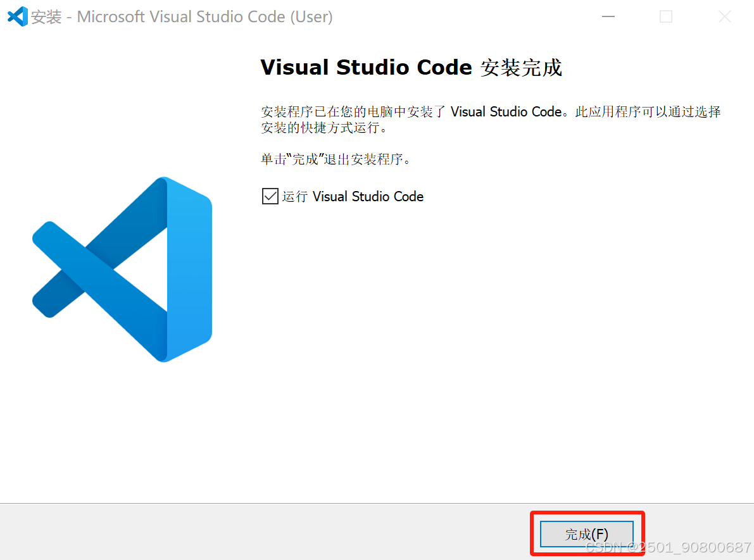Uncheck the 运行 Visual Studio Code checkbox

(x=270, y=196)
